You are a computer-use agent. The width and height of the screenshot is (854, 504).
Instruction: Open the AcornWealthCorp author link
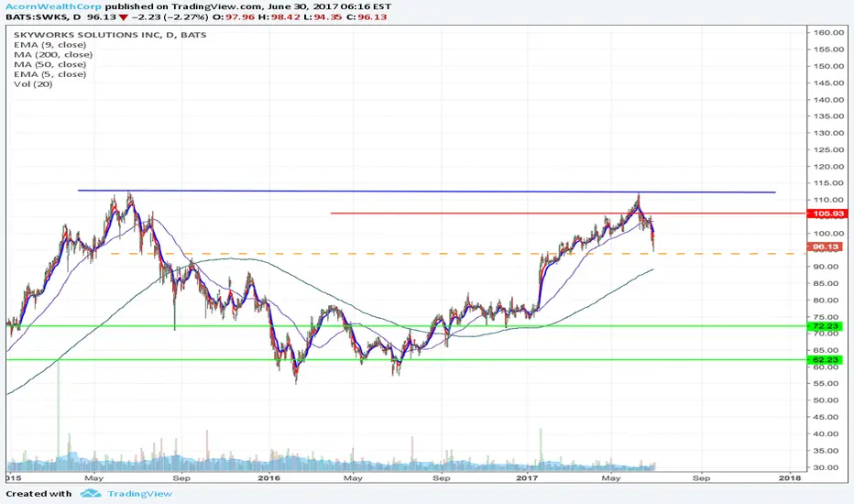[53, 6]
